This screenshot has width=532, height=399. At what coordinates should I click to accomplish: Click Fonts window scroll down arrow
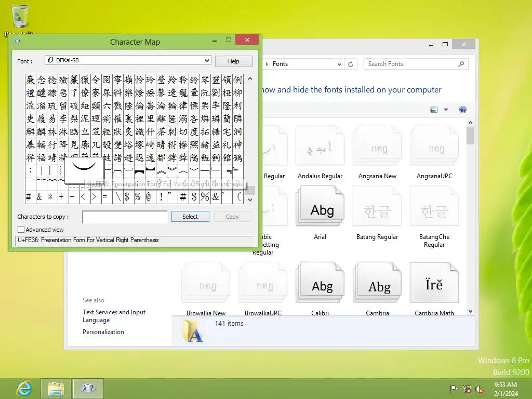pos(470,311)
